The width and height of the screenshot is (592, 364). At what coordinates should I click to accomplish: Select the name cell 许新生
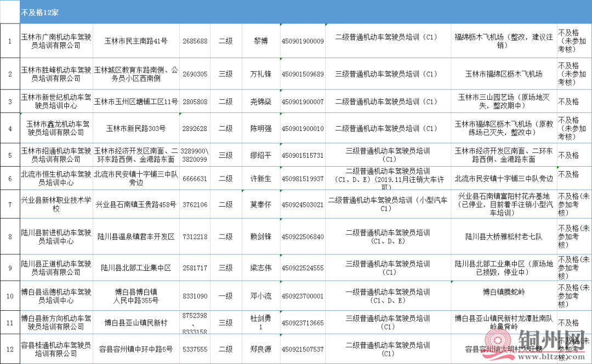[x=261, y=179]
